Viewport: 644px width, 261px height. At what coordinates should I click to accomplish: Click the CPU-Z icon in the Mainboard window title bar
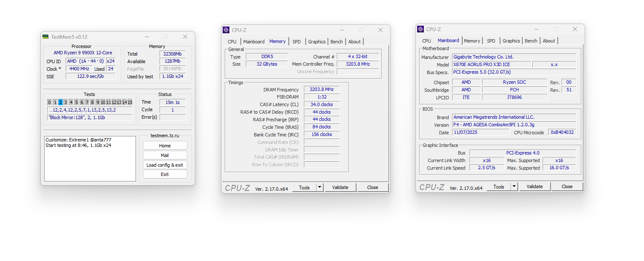(x=420, y=29)
